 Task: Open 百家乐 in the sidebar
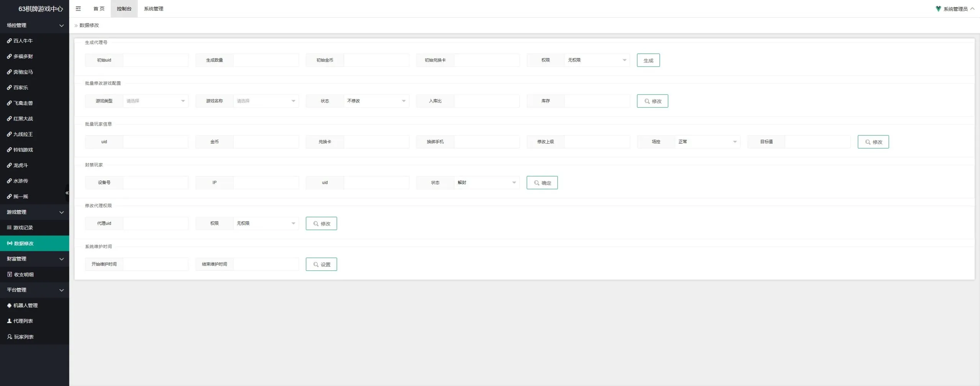pos(34,88)
